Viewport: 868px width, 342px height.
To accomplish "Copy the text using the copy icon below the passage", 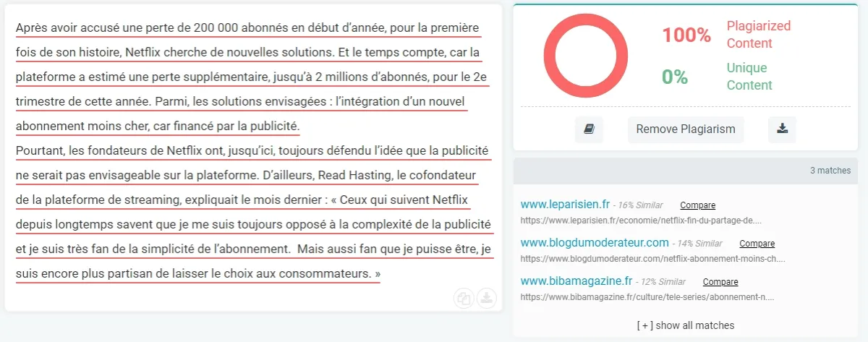I will [464, 298].
